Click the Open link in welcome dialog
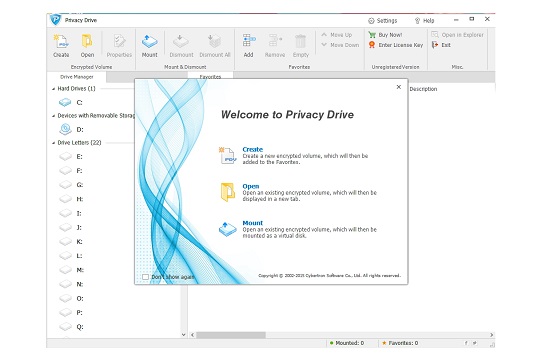The width and height of the screenshot is (550, 364). [x=251, y=186]
